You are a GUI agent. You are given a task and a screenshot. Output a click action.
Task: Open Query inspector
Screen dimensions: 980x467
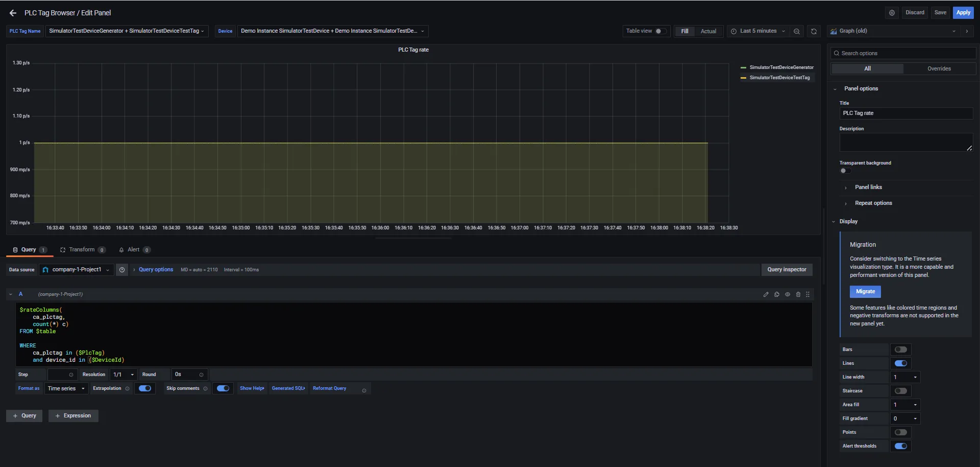pyautogui.click(x=787, y=270)
